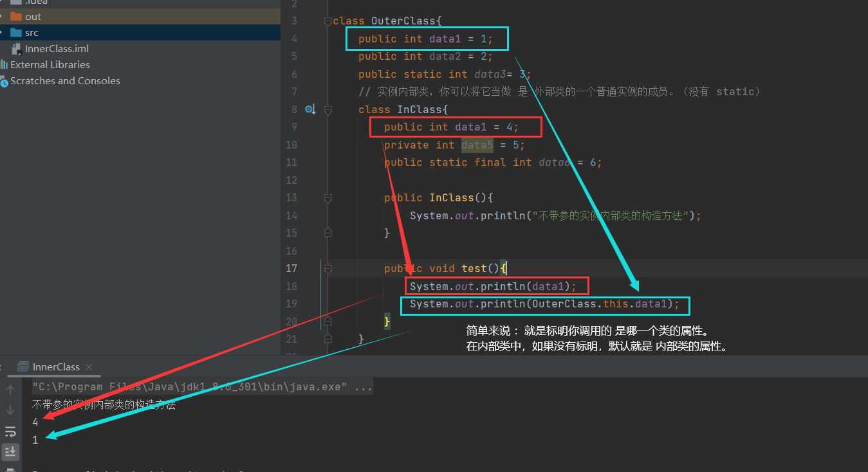Toggle scroll to end in Run console
Screen dimensions: 868x472
point(10,452)
